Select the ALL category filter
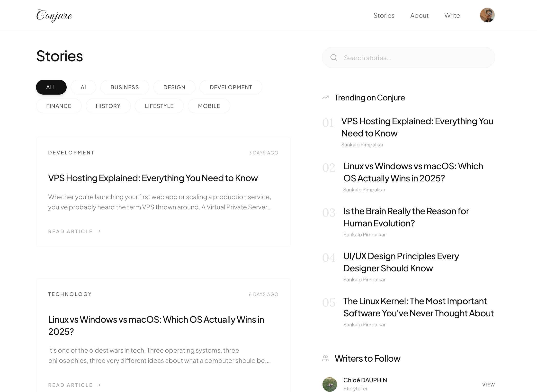Screen dimensions: 537x392 coord(51,87)
